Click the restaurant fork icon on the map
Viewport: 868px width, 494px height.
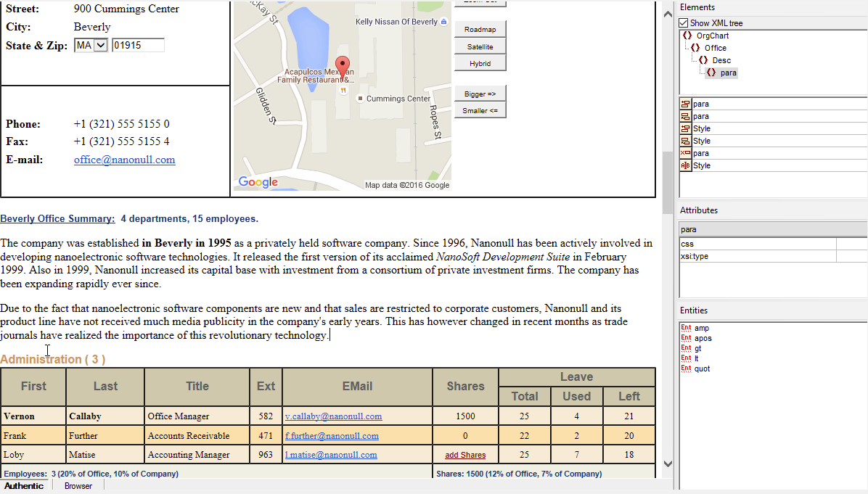pos(344,90)
